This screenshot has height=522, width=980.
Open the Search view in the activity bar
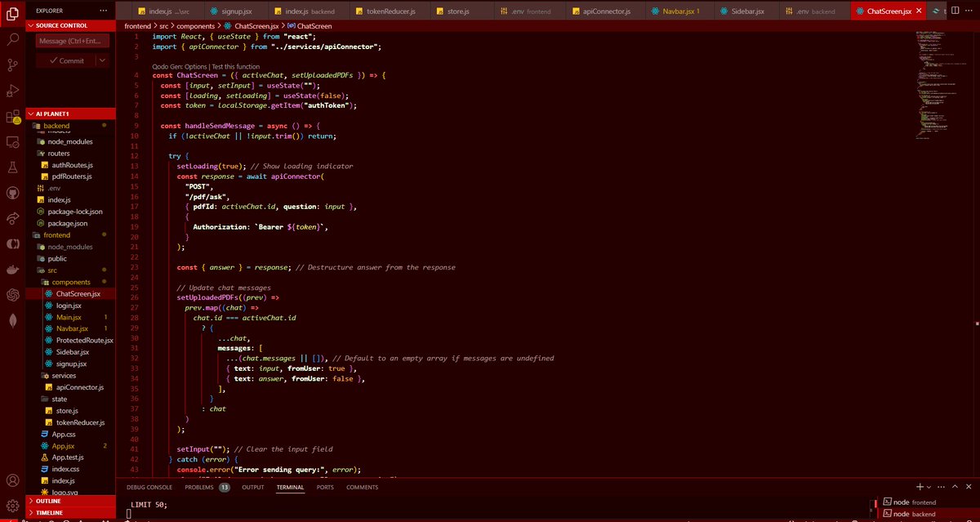[12, 38]
